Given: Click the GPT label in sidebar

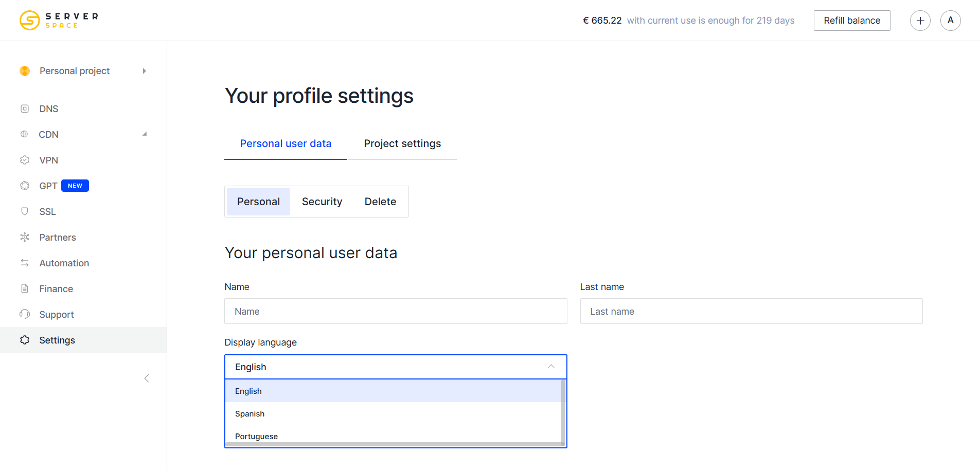Looking at the screenshot, I should pos(48,186).
